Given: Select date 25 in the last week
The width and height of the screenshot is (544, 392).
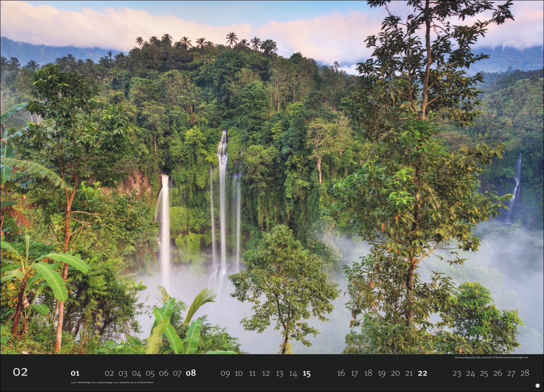Looking at the screenshot, I should pos(484,373).
